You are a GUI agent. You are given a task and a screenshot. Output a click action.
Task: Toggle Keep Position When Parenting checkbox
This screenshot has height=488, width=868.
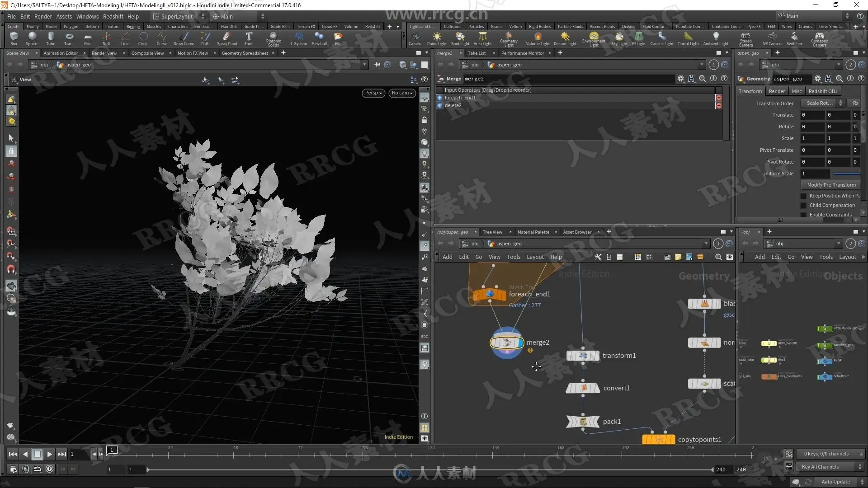point(803,196)
